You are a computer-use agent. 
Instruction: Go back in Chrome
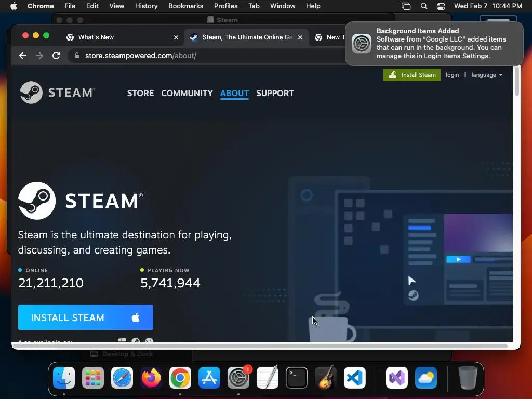(23, 56)
